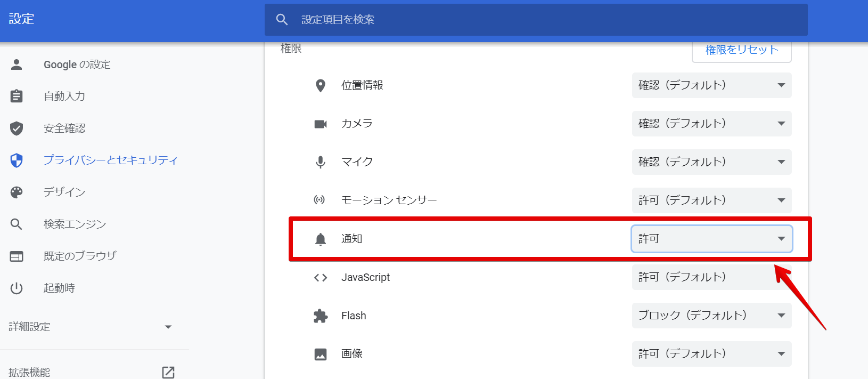
Task: Open the 通知 permission dropdown
Action: (x=711, y=239)
